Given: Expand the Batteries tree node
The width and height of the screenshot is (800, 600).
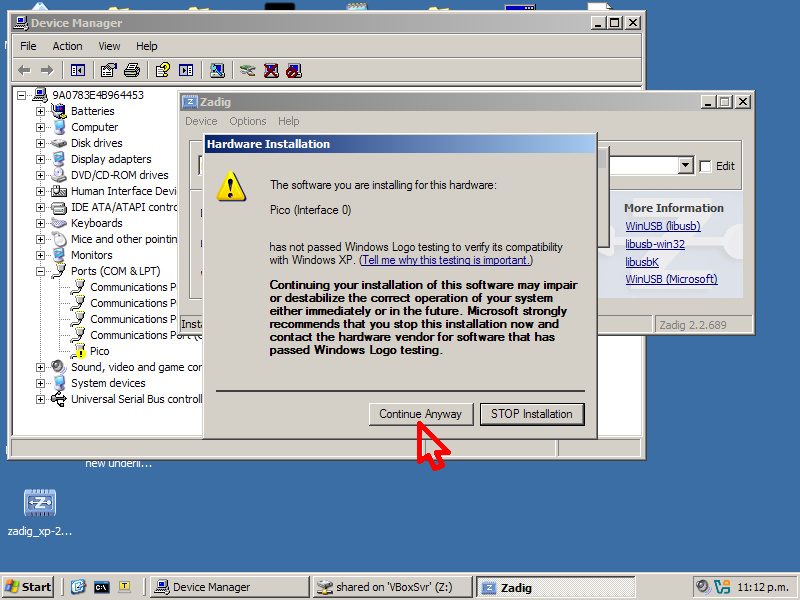Looking at the screenshot, I should (x=41, y=111).
